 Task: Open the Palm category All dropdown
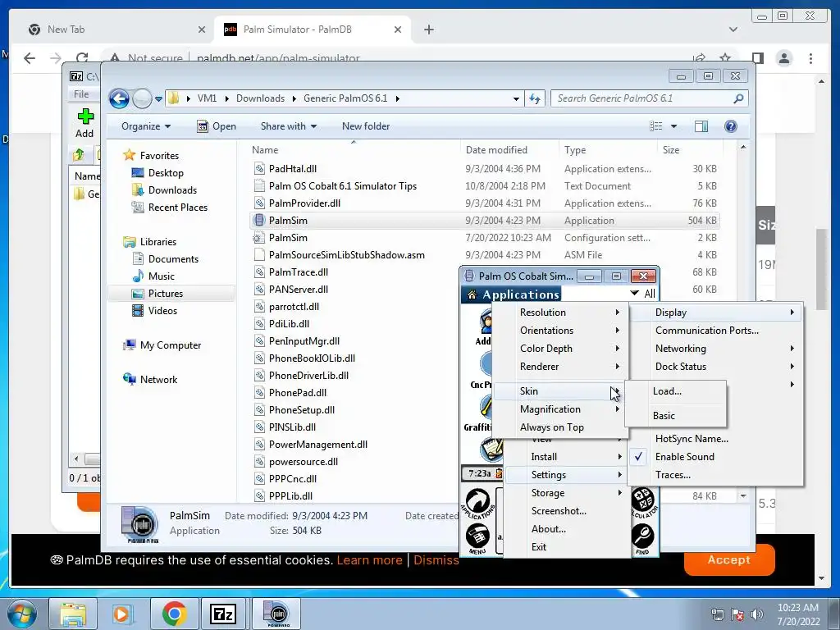(642, 294)
